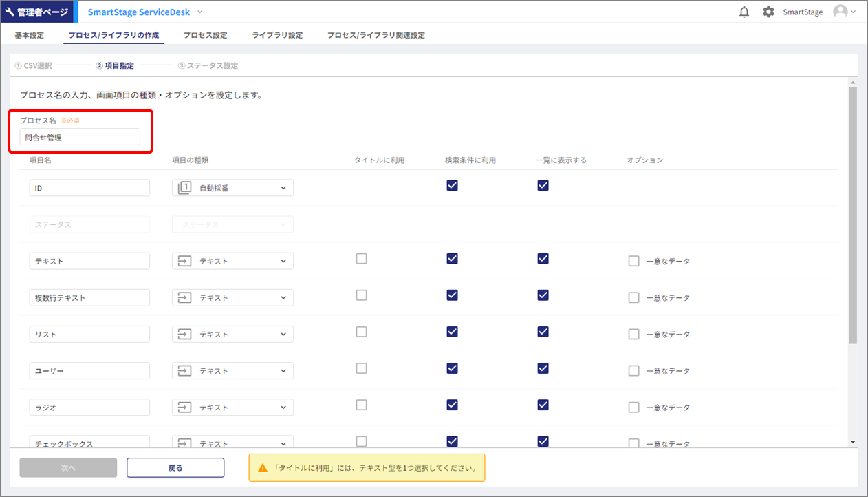Click the auto-numbering icon in ID row

tap(184, 188)
